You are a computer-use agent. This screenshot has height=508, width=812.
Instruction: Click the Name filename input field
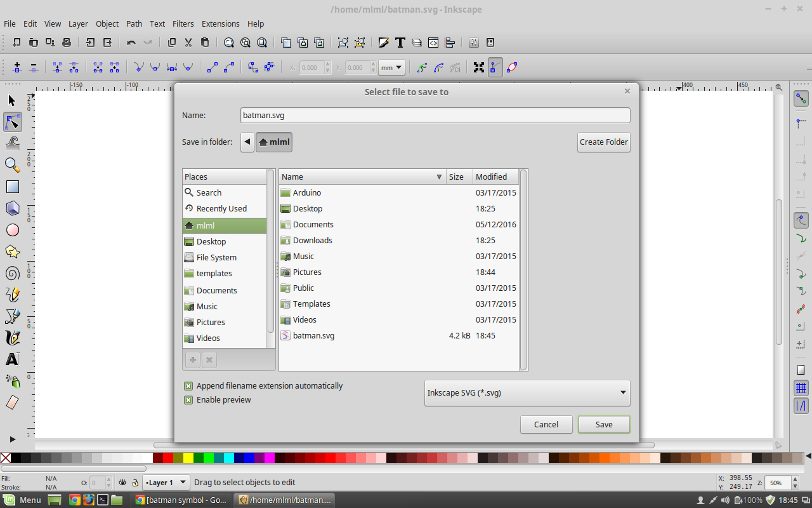(x=435, y=115)
